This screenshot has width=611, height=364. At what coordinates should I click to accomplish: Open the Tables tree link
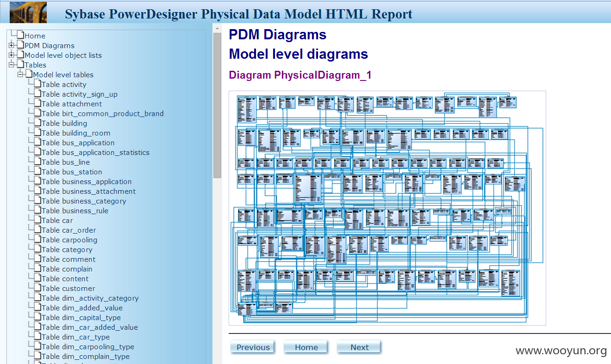pyautogui.click(x=36, y=65)
